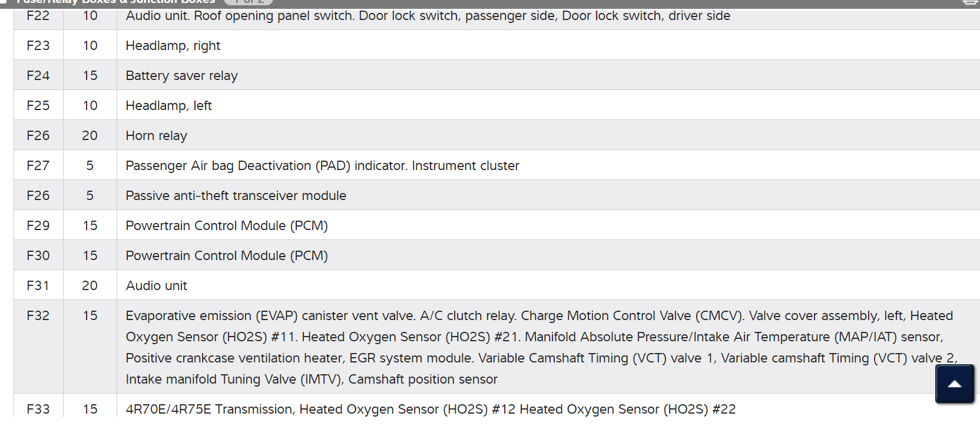980x426 pixels.
Task: Click the Fuse/Relay Boxes & Junction Boxes heading
Action: (116, 2)
